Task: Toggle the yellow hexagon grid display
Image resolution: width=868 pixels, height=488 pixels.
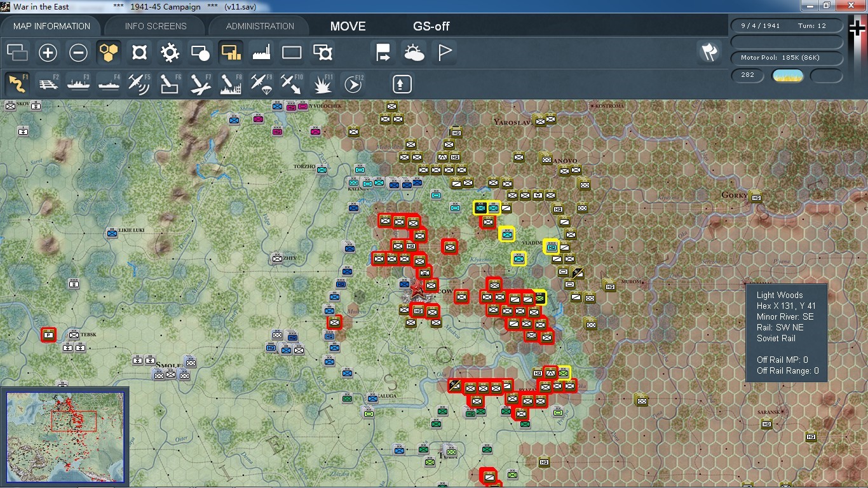Action: [109, 52]
